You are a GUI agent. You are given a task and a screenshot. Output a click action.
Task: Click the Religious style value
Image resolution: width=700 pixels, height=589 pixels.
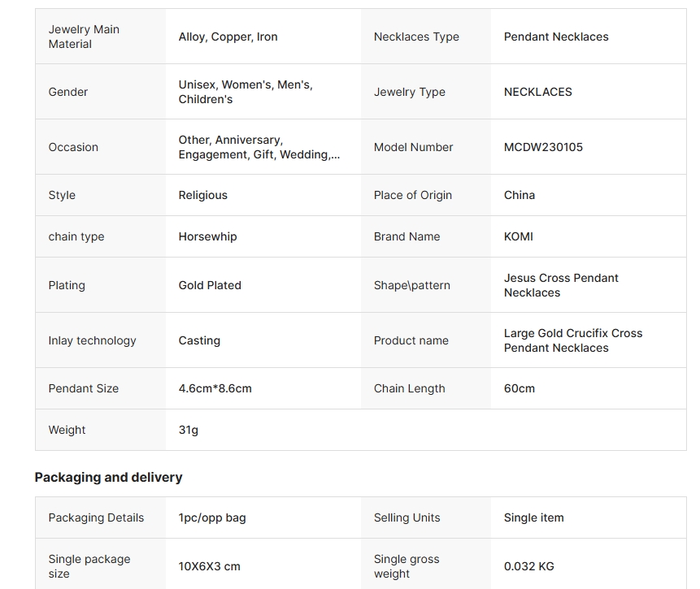coord(202,195)
